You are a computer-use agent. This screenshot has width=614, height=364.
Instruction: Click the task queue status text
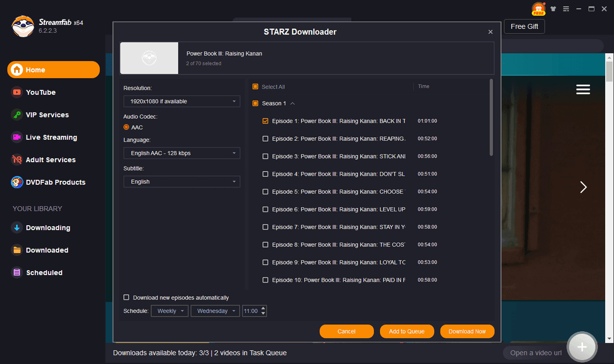click(200, 353)
